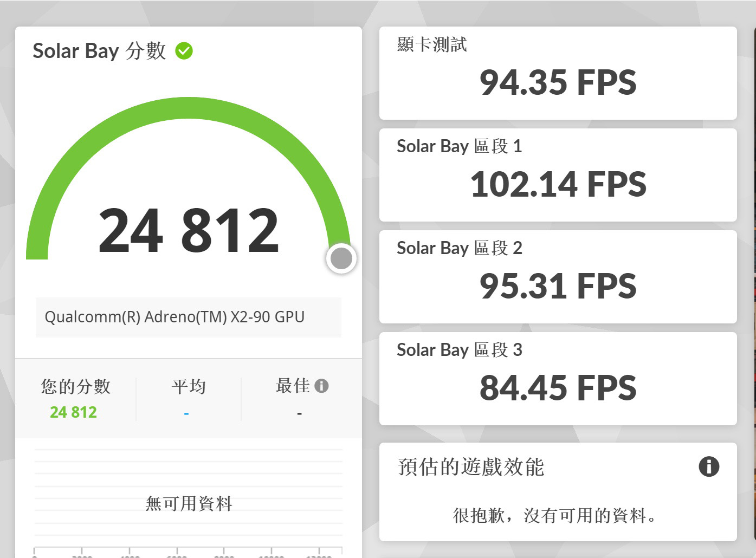Click the 94.35 FPS result value
Viewport: 756px width, 558px height.
(x=558, y=83)
